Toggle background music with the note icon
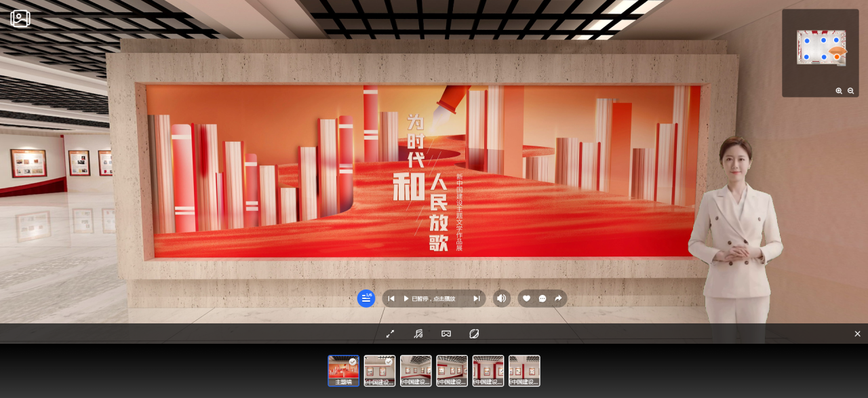 click(418, 334)
